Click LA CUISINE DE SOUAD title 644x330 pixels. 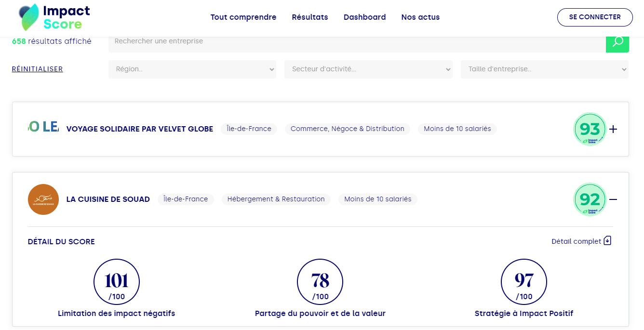click(108, 199)
